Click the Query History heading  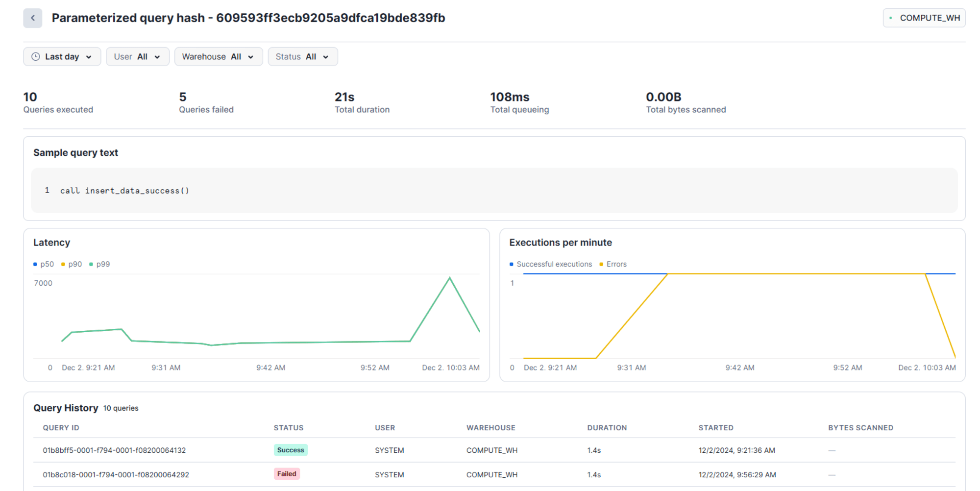[x=66, y=408]
